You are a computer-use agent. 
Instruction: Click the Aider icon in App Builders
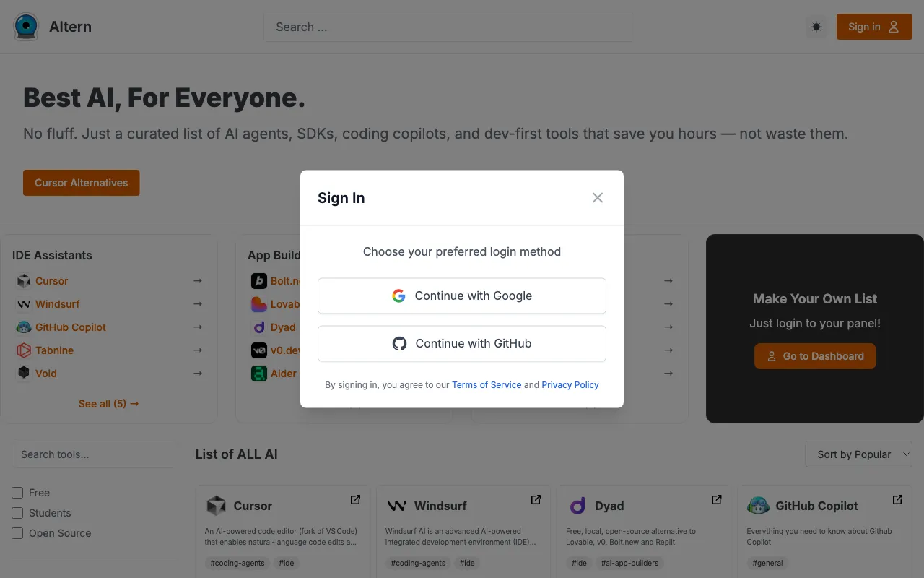259,374
